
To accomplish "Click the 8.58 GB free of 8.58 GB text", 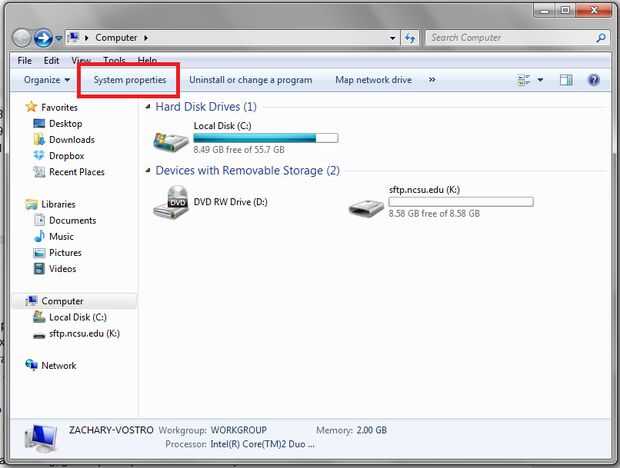I will coord(434,214).
